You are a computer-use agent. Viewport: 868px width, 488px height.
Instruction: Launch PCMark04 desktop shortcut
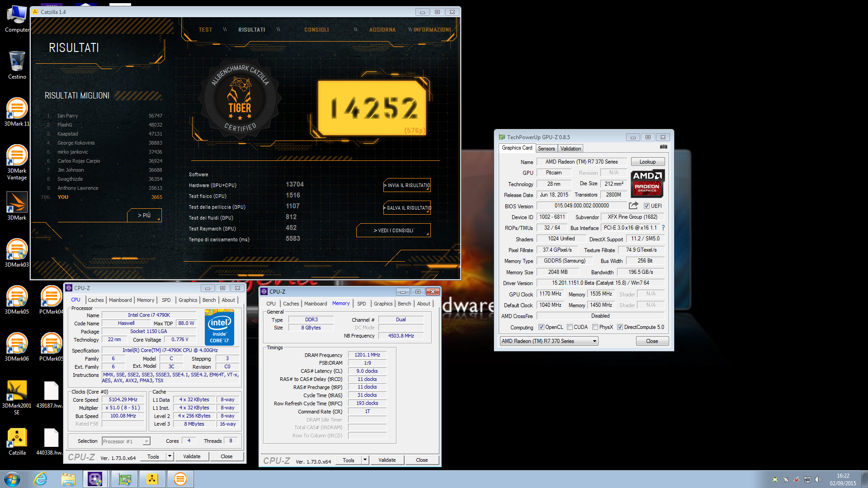tap(51, 300)
